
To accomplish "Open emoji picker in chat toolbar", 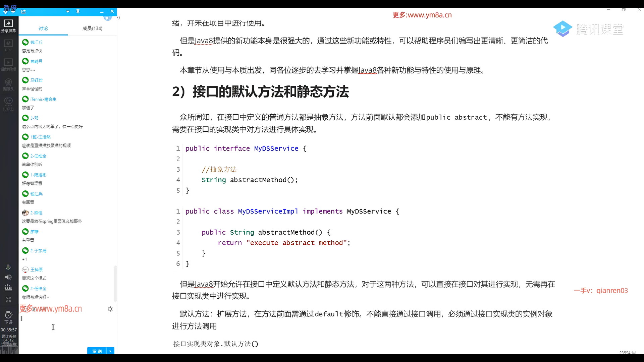I will point(25,309).
